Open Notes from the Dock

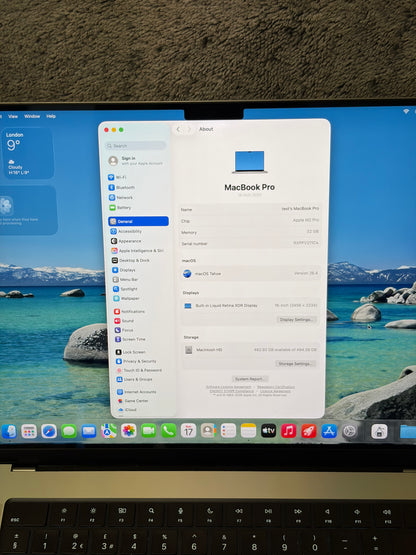tap(248, 431)
